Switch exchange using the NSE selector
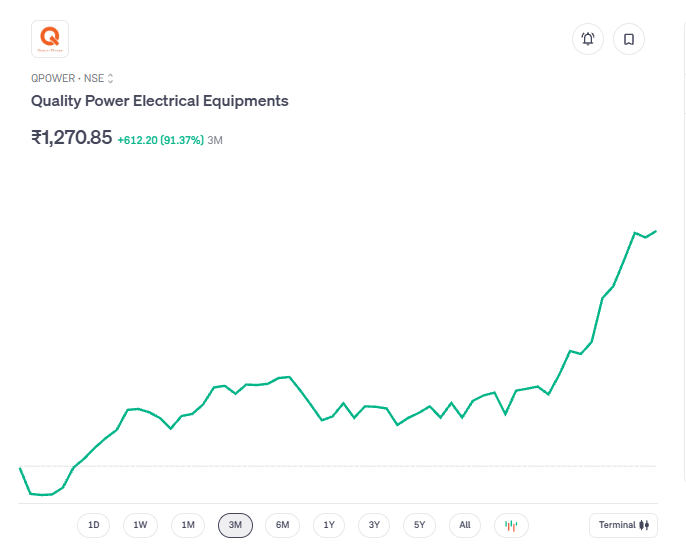 tap(100, 78)
